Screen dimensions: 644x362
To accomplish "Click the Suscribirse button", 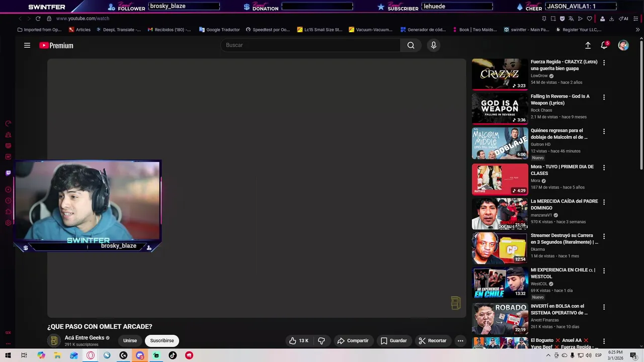I will 162,340.
